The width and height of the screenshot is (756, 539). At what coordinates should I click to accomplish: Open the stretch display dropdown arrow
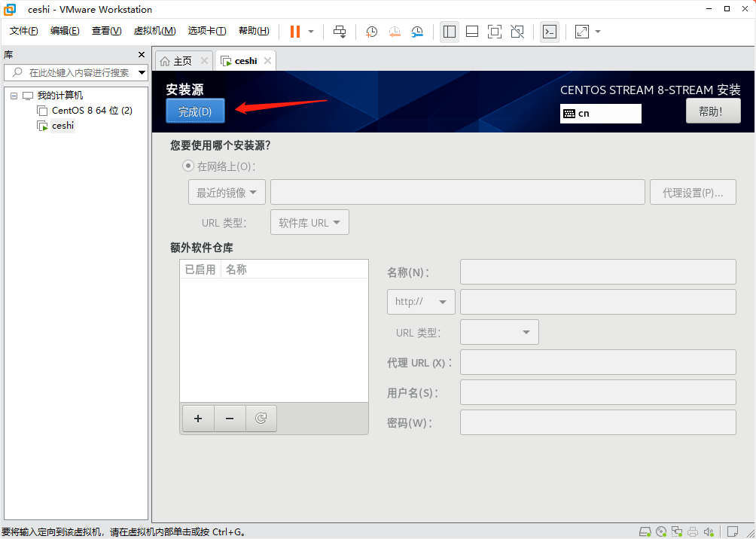coord(598,32)
